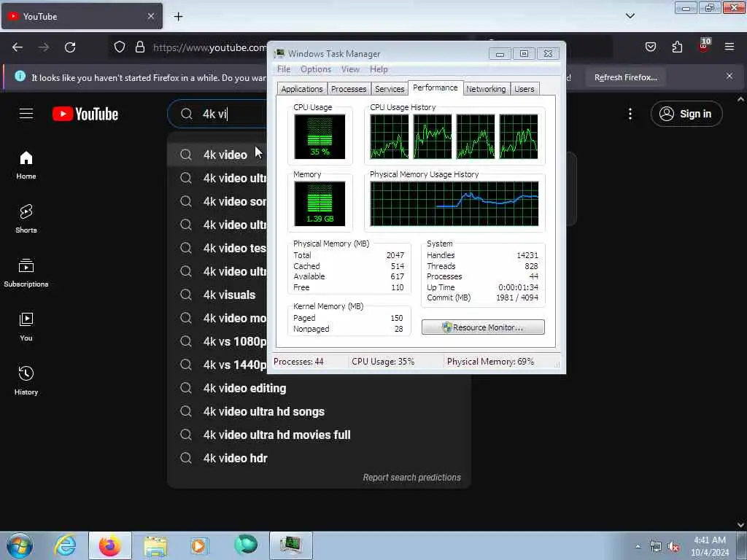747x560 pixels.
Task: Click the network tray icon
Action: (656, 547)
